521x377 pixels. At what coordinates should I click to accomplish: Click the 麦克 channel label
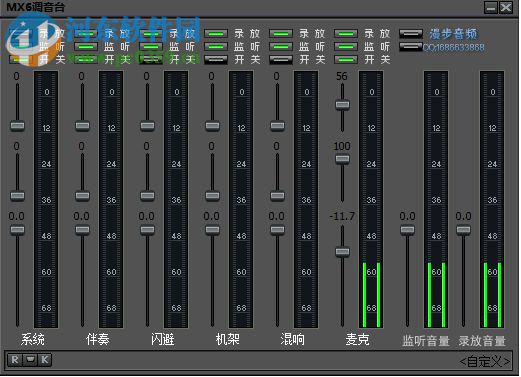click(357, 340)
